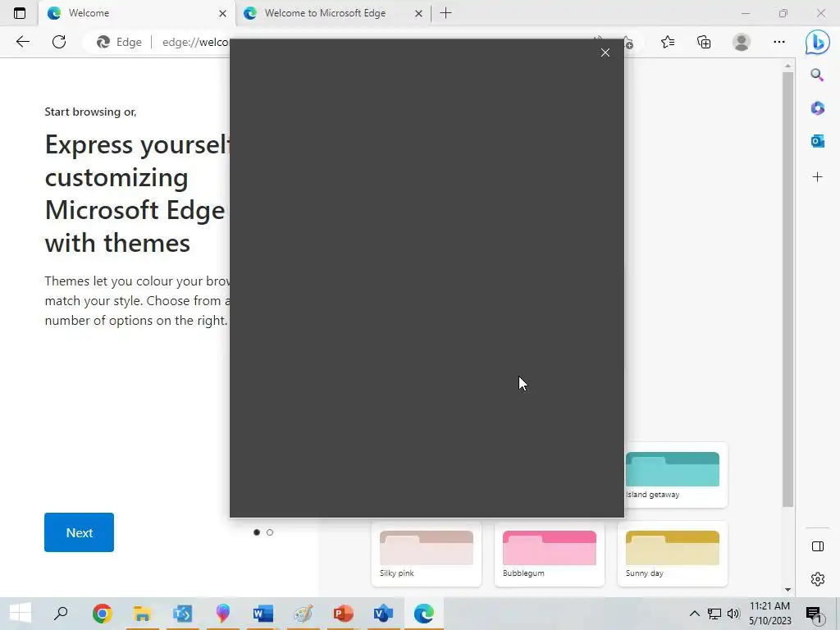Viewport: 840px width, 630px height.
Task: Click the address bar URL field
Action: pos(195,42)
